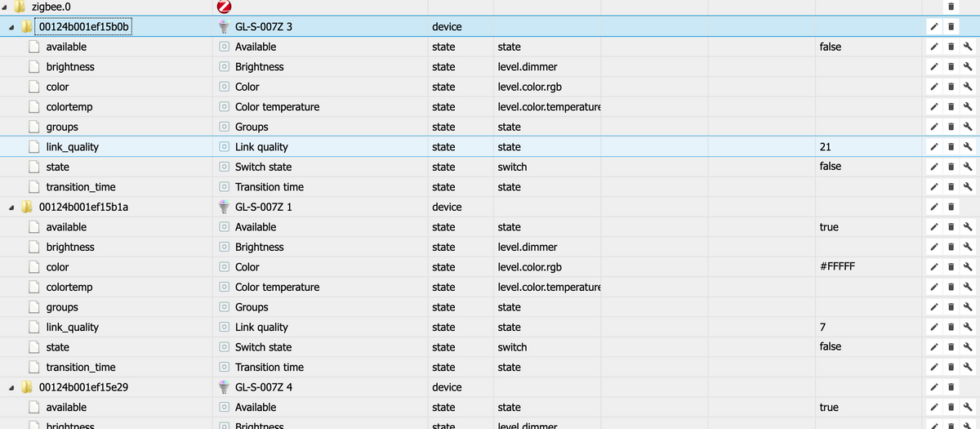Open wrench settings for GL-S-007Z 3 available row
980x429 pixels.
[x=967, y=47]
